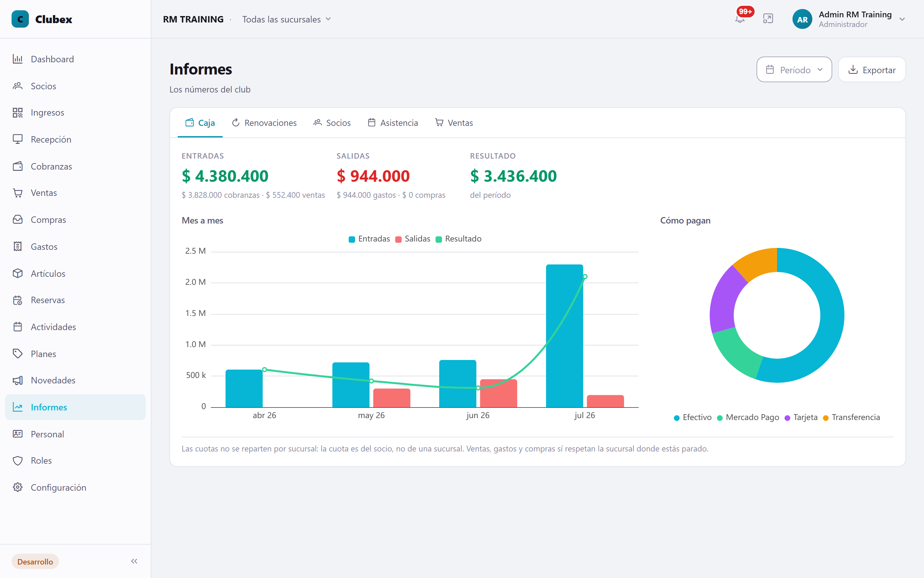924x578 pixels.
Task: Open the Configuración gear icon
Action: pos(18,487)
